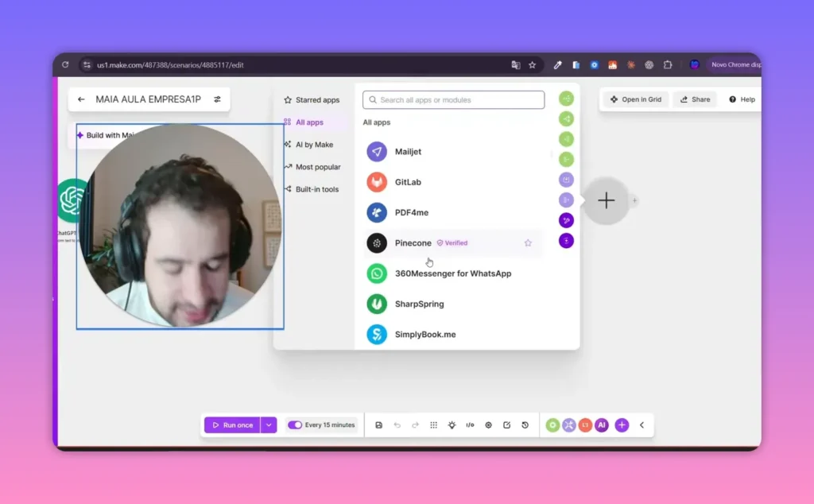Choose the GitLab app

[453, 182]
